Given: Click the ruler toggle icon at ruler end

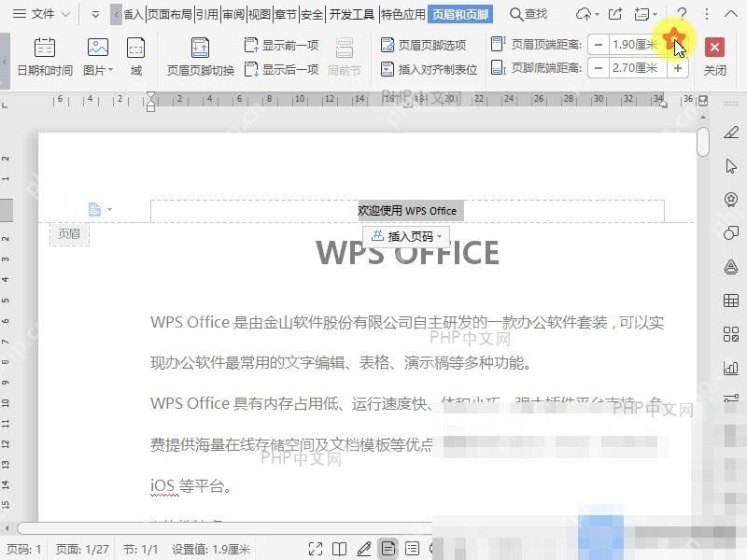Looking at the screenshot, I should click(703, 101).
